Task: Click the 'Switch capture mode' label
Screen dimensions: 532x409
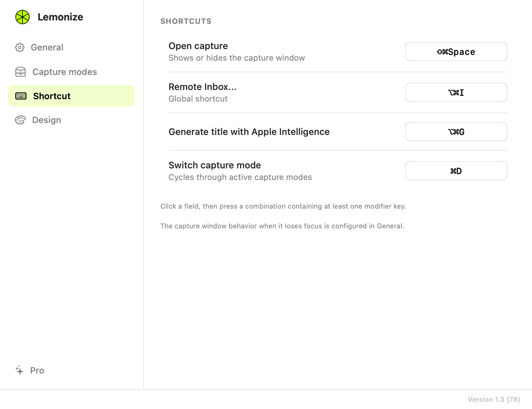Action: (x=215, y=165)
